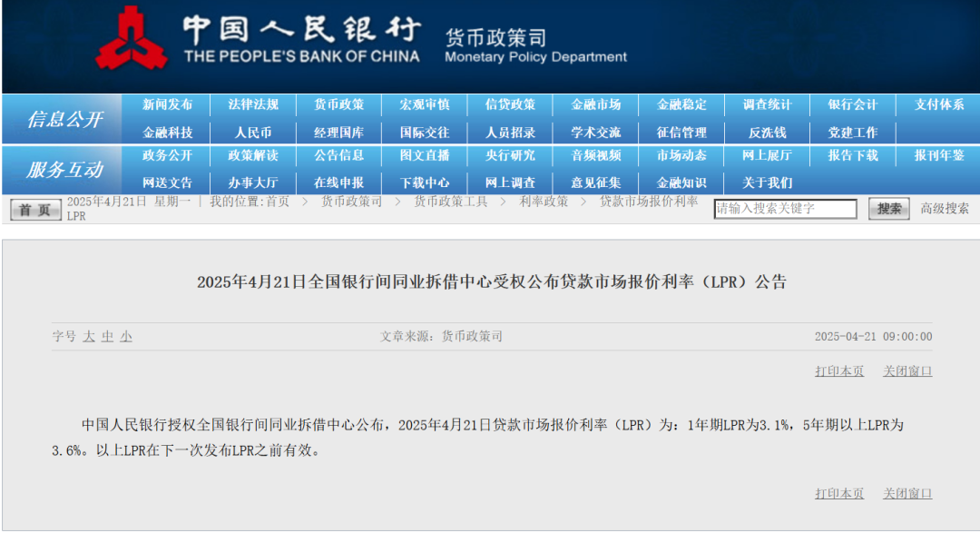This screenshot has width=980, height=533.
Task: Go to 银行会计 page
Action: point(852,104)
